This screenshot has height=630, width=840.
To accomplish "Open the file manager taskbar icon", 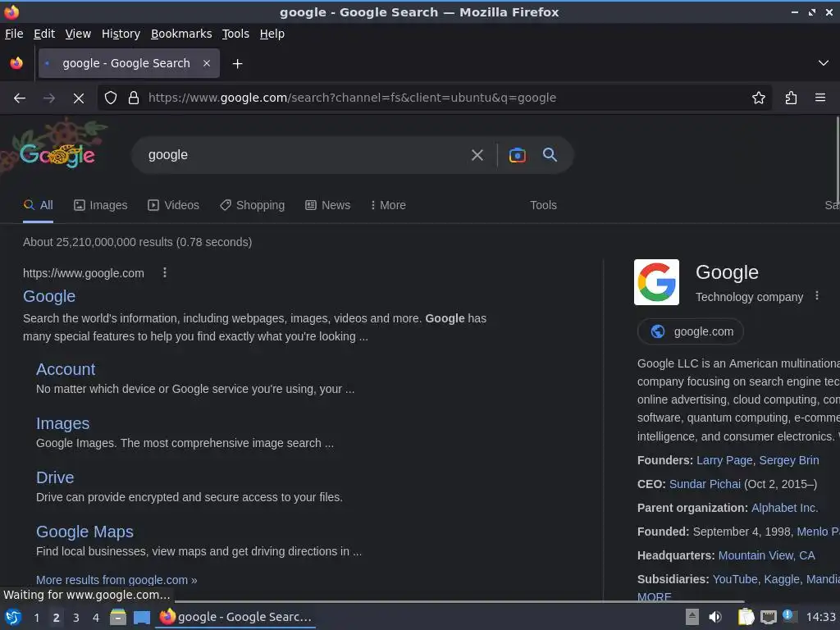I will click(x=118, y=617).
